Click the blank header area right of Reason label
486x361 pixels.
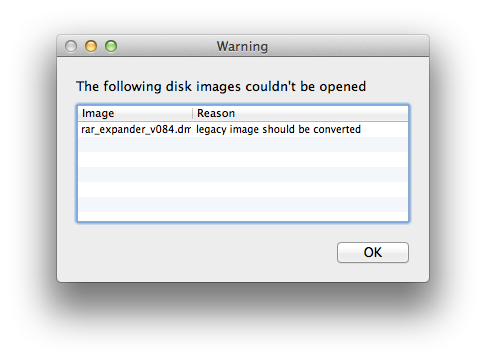coord(320,113)
